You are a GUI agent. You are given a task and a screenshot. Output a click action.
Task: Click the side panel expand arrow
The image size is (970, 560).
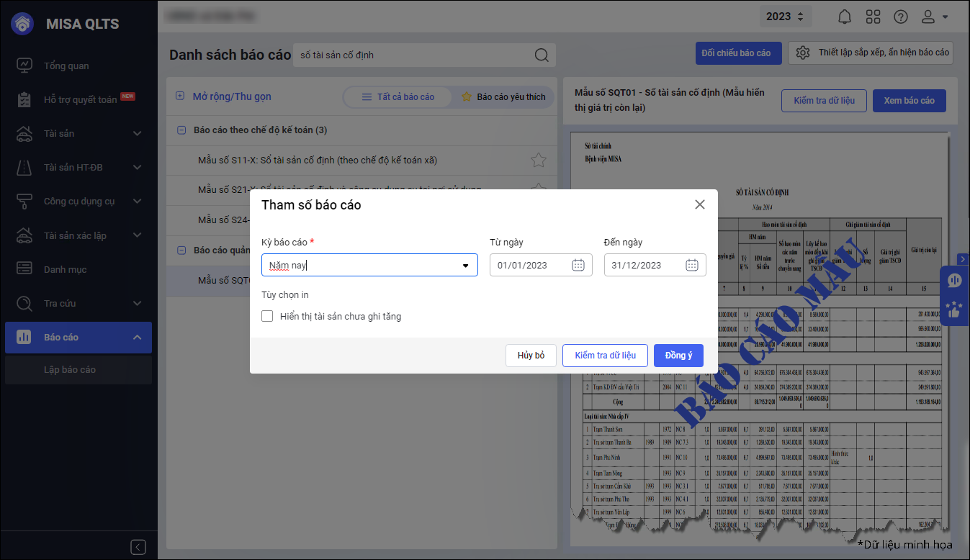coord(963,259)
